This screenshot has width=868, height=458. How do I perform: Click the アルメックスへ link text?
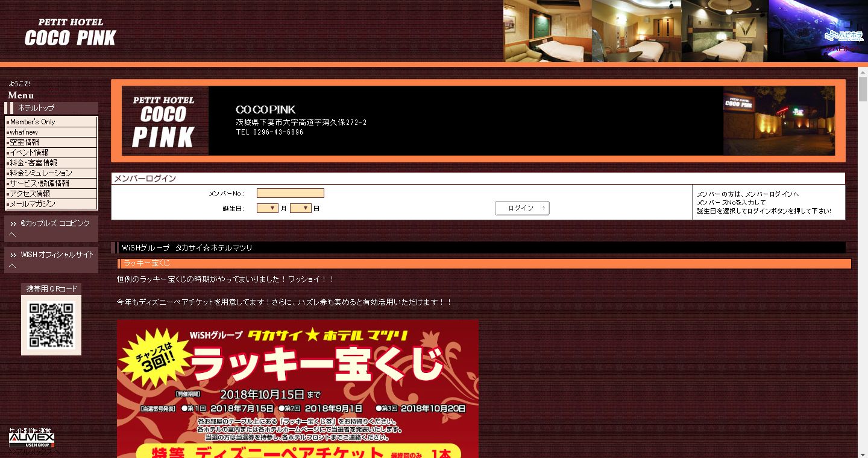34,452
